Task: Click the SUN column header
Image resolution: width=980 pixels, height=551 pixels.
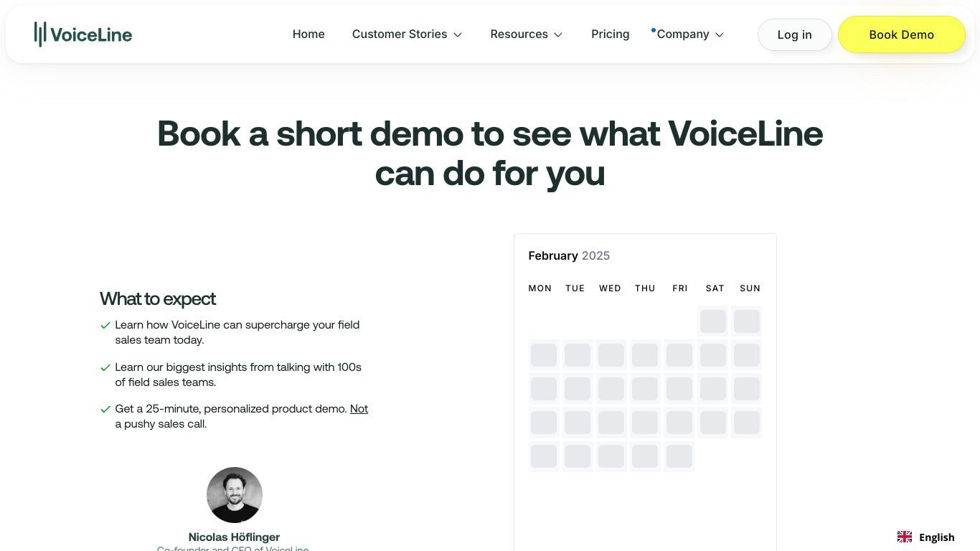Action: [750, 288]
